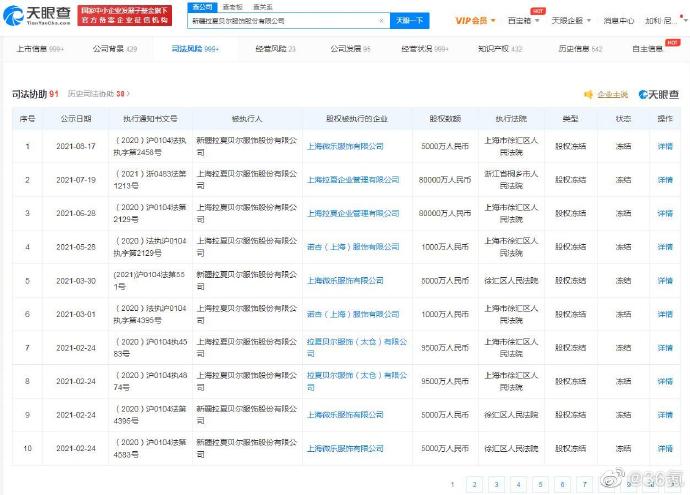Click 详情 for row 9

pos(665,415)
